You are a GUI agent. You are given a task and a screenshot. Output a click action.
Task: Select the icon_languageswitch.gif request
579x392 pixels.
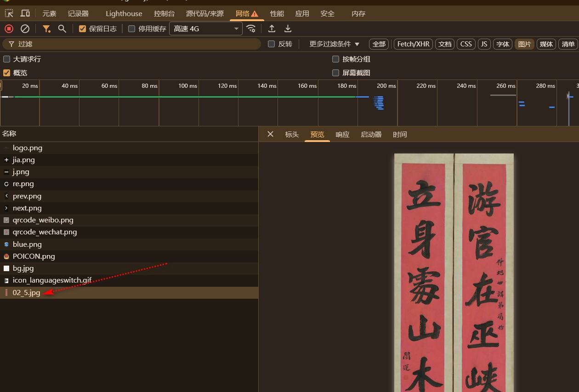[129, 280]
